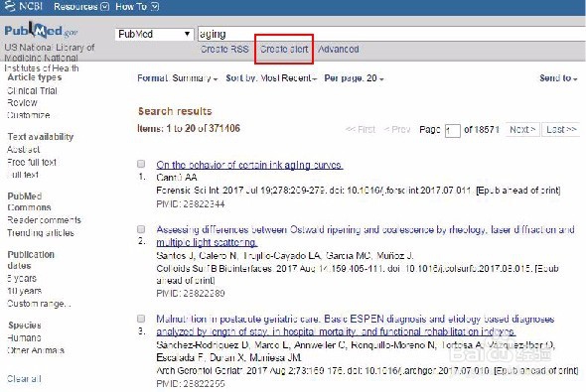Go to the Next results page
The width and height of the screenshot is (586, 392).
pos(522,130)
